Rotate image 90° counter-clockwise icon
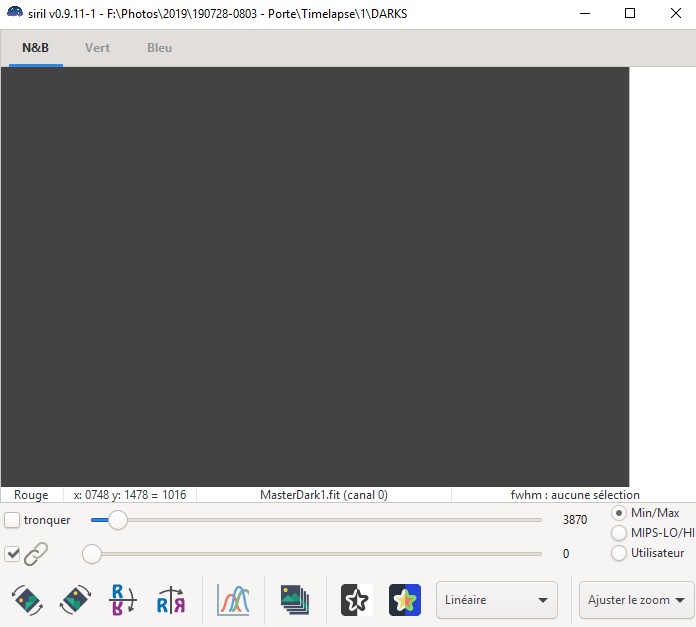The height and width of the screenshot is (627, 696). pos(27,600)
